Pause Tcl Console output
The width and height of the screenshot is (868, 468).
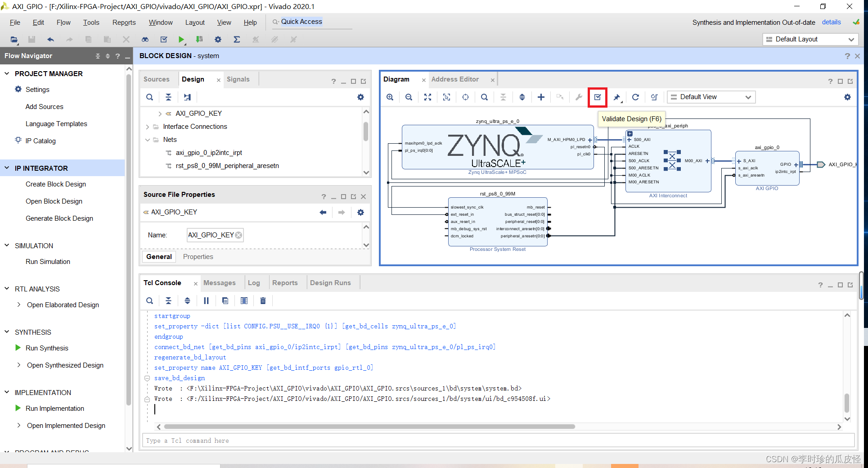[206, 300]
